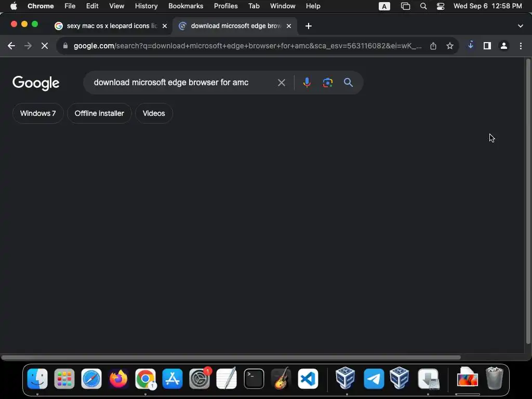Open Spotlight search in menu bar
Screen dimensions: 532x399
[x=423, y=6]
